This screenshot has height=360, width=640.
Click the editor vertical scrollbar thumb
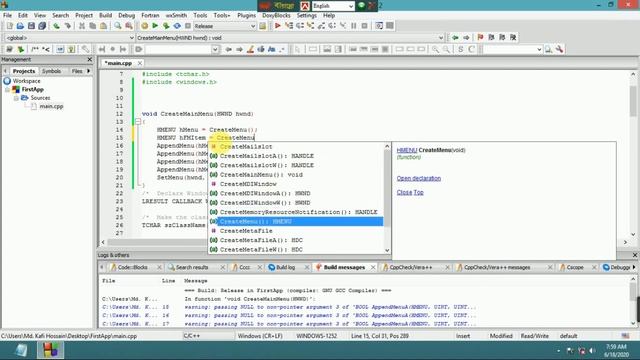[633, 101]
